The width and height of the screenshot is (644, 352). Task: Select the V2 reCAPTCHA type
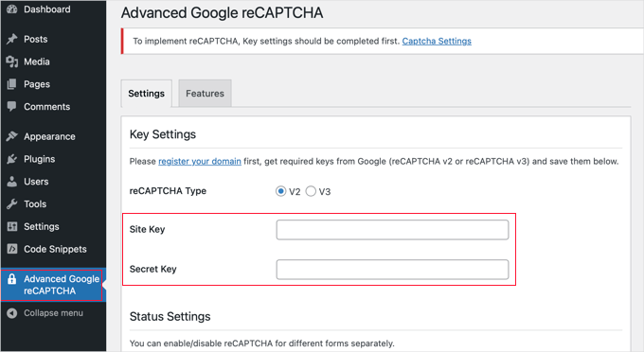coord(280,191)
